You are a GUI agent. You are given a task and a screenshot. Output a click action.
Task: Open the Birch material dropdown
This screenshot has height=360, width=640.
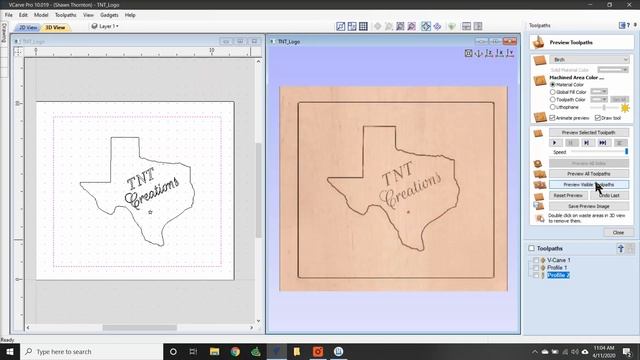[x=589, y=60]
